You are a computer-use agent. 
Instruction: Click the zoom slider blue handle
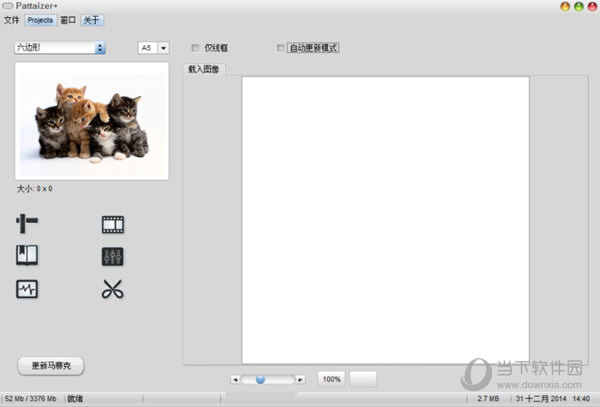tap(260, 379)
